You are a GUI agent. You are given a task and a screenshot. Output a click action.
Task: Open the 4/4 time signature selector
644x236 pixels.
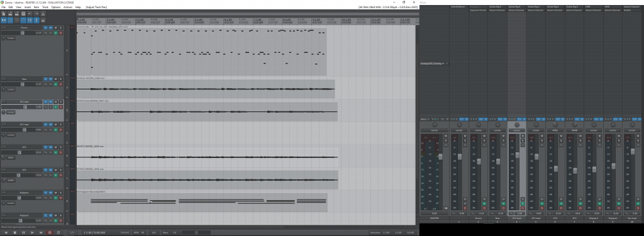pos(154,233)
